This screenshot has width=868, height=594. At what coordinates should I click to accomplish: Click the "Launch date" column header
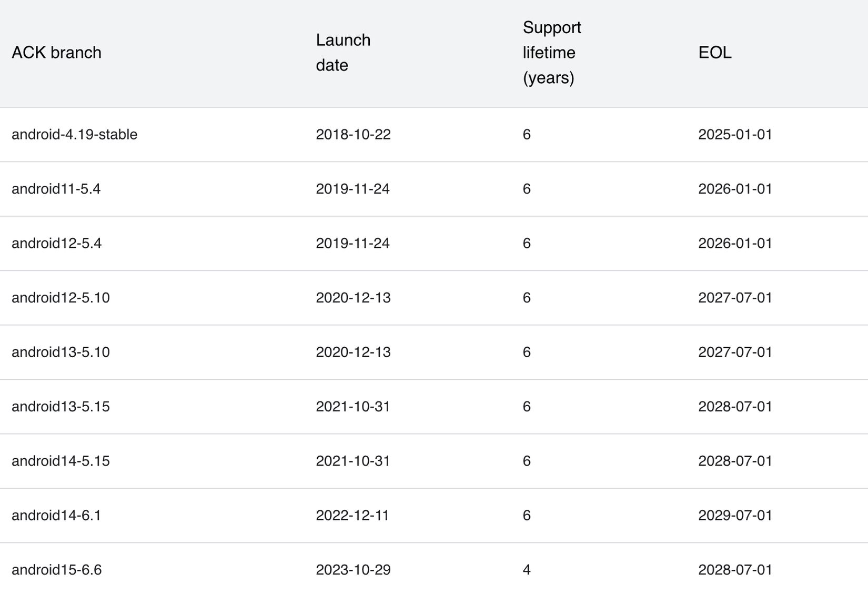(x=343, y=53)
